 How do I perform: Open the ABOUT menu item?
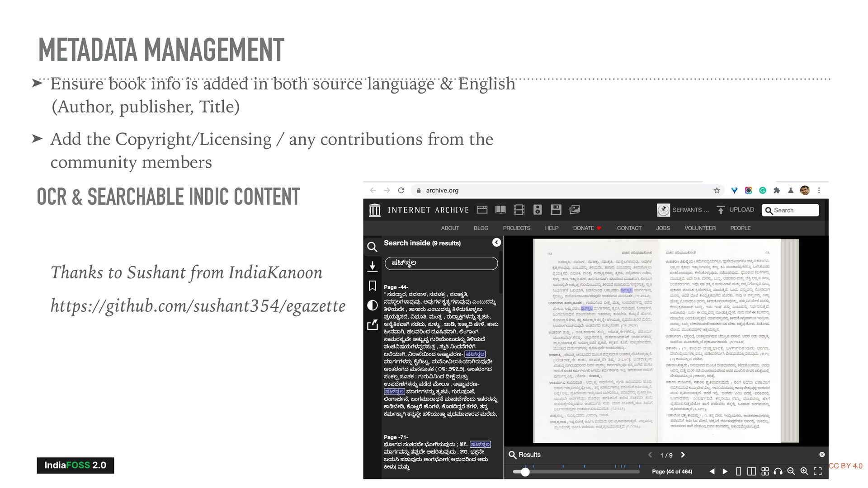[450, 228]
